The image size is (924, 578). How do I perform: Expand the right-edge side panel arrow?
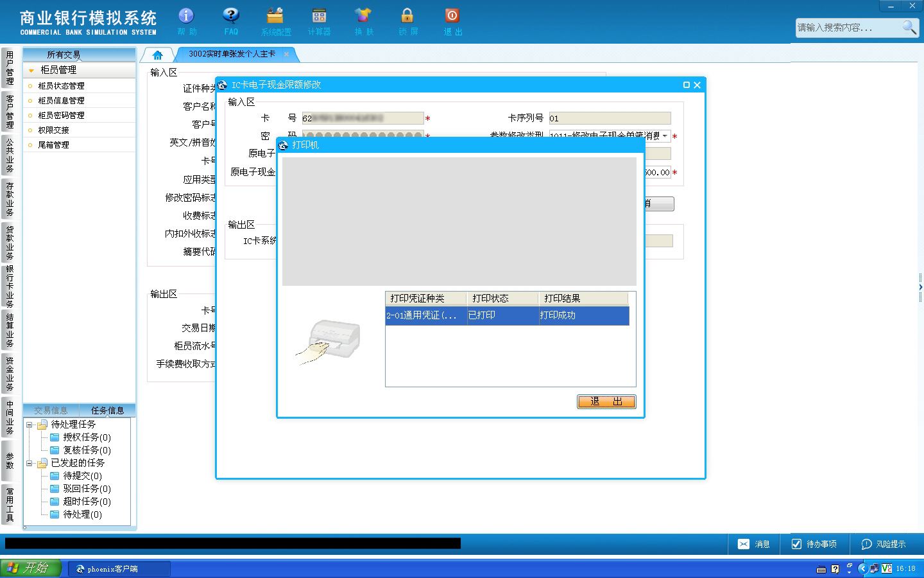(x=921, y=287)
